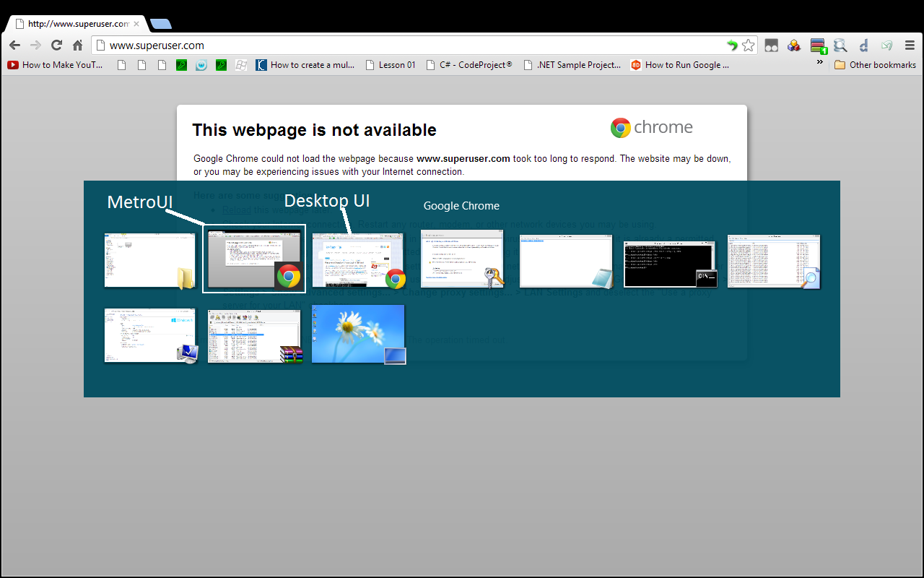Click the pale green arrow extension icon
The width and height of the screenshot is (924, 578).
coord(886,46)
